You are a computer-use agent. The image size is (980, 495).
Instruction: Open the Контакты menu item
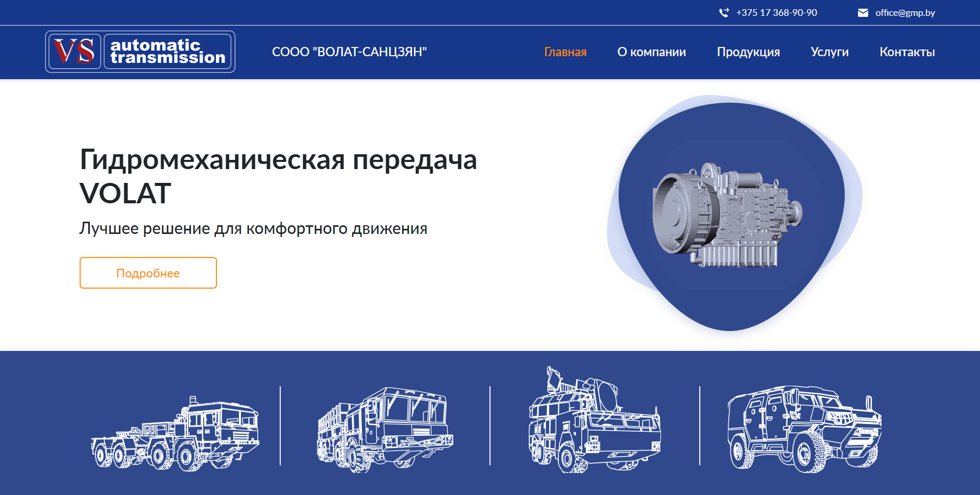click(x=907, y=52)
